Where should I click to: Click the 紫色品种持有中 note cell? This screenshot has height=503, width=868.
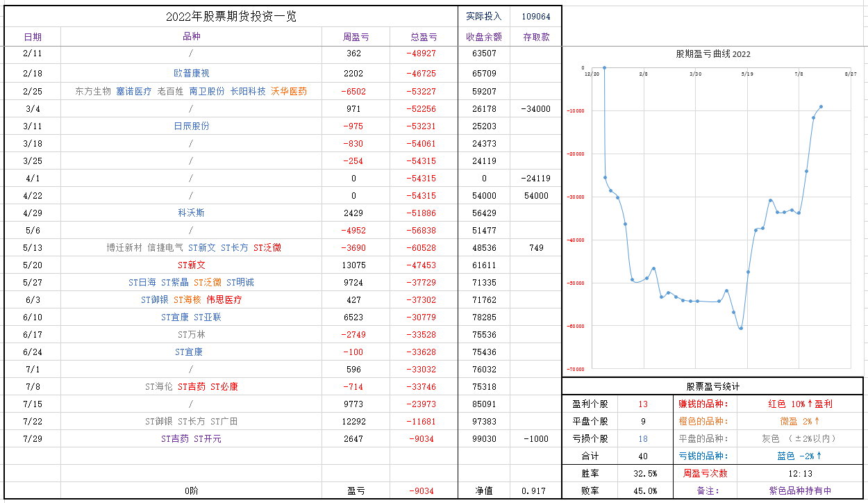click(x=800, y=490)
